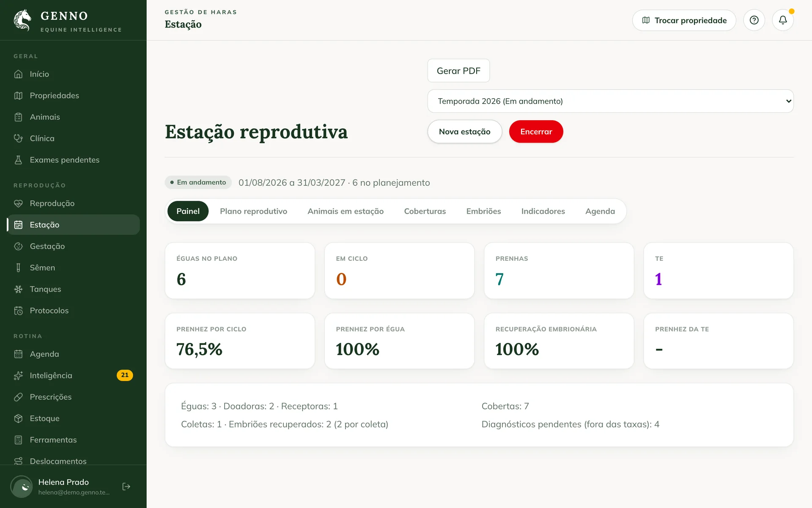Click the Helena Prado profile avatar

(x=21, y=486)
